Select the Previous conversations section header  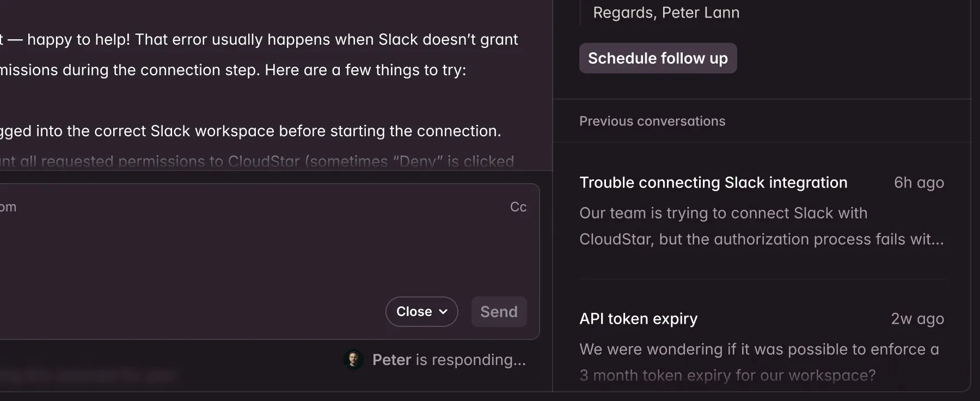coord(652,121)
